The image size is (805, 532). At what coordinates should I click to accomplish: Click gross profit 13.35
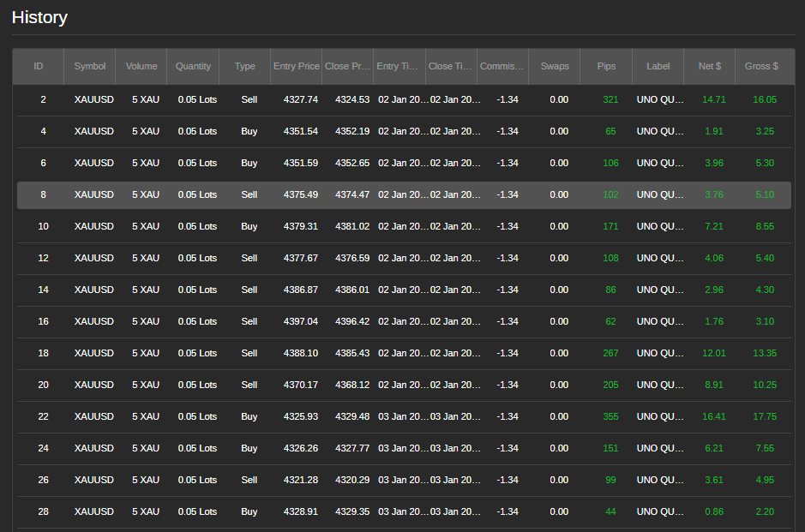pyautogui.click(x=765, y=353)
